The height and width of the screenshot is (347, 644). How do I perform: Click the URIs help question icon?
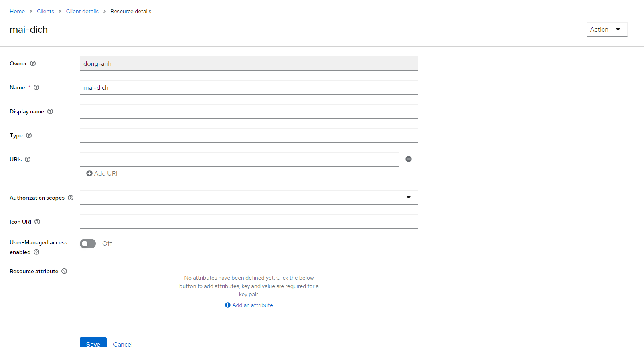(x=28, y=159)
